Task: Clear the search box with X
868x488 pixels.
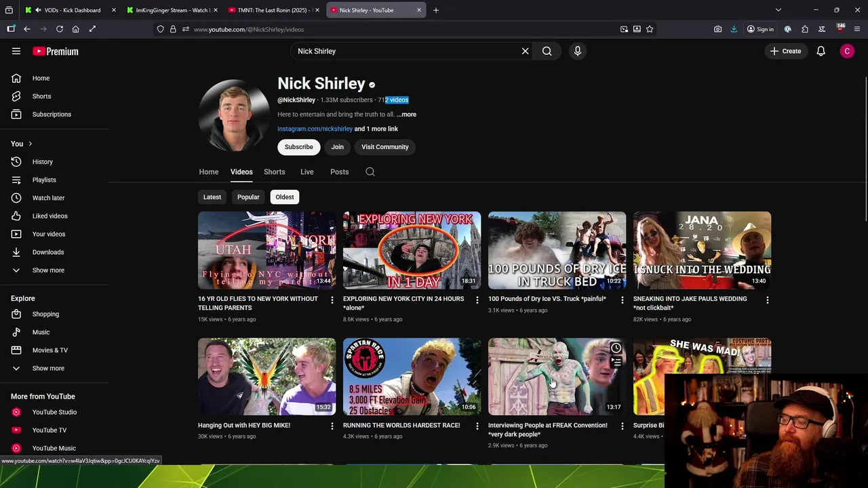Action: tap(525, 51)
